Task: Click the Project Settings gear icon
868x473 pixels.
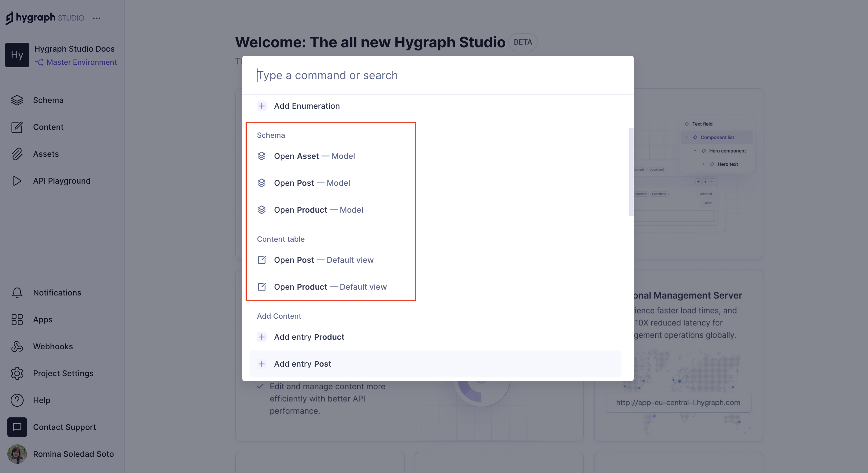Action: pyautogui.click(x=17, y=373)
